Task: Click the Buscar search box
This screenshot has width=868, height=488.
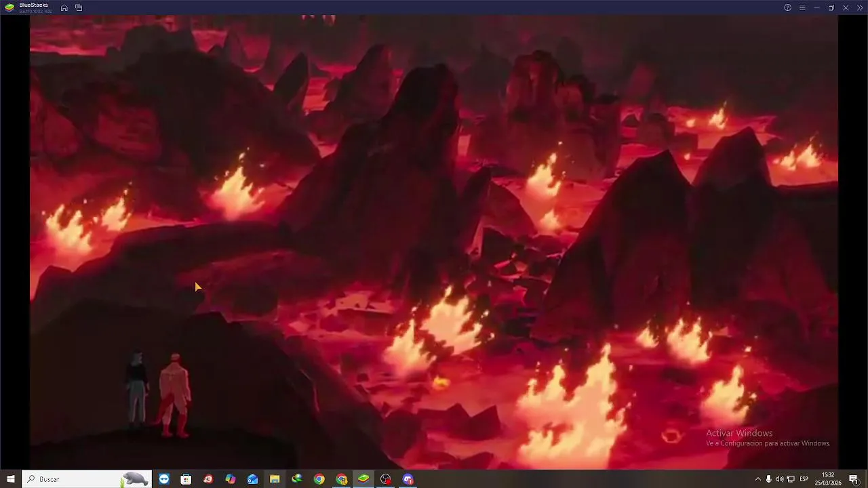Action: coord(86,479)
